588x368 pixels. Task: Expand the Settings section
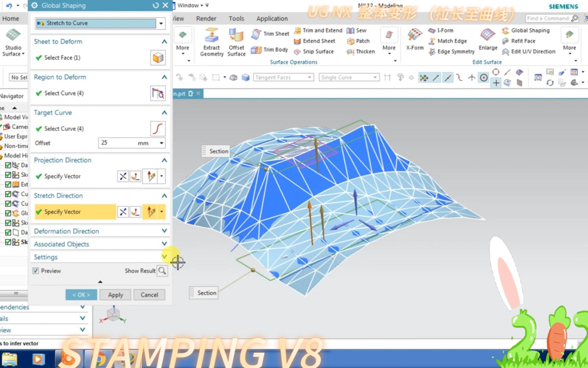(164, 257)
